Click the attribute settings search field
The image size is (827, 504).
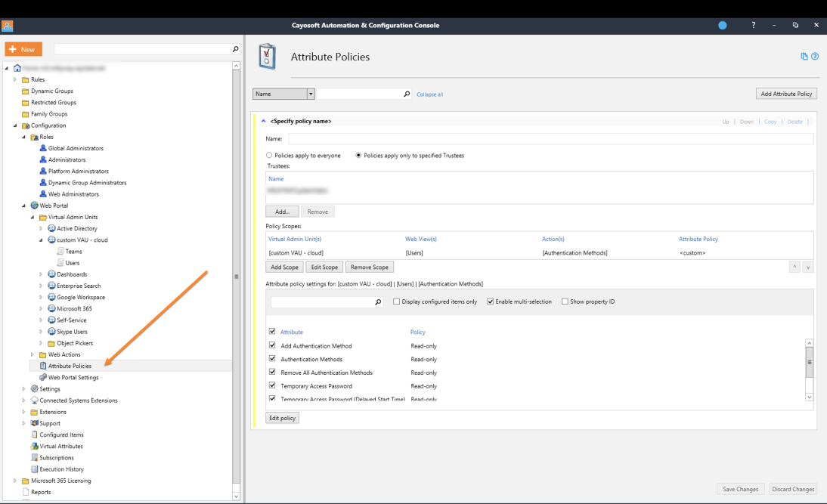coord(322,302)
